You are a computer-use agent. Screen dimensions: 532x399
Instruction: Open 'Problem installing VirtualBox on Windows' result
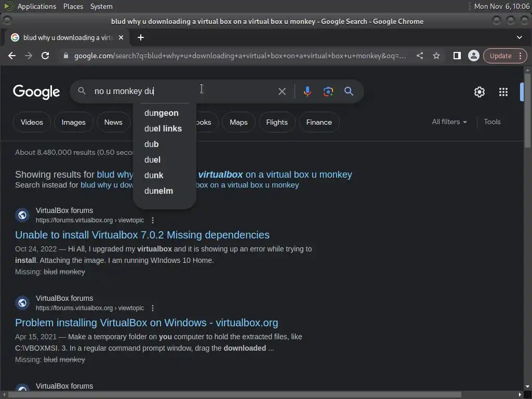(147, 323)
